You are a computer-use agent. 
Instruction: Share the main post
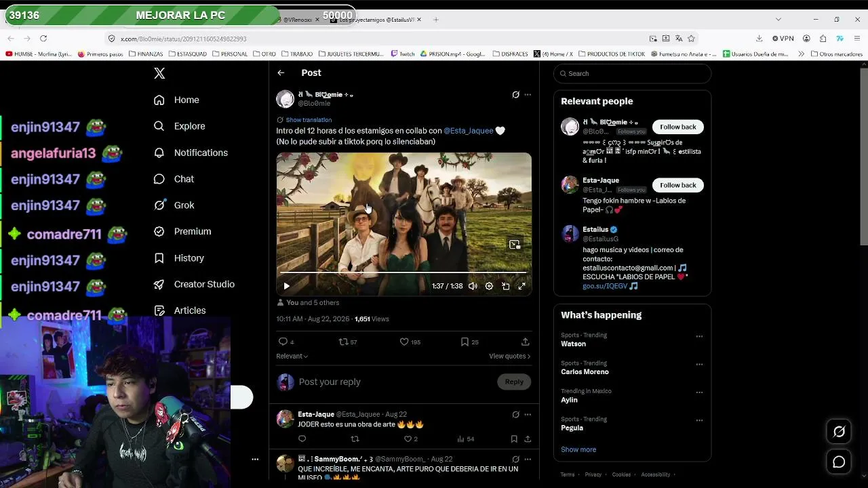tap(526, 342)
